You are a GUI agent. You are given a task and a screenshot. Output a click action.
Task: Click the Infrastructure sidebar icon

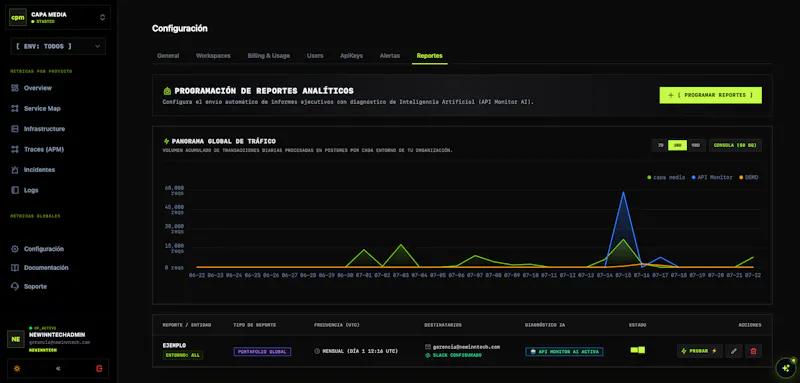[15, 129]
